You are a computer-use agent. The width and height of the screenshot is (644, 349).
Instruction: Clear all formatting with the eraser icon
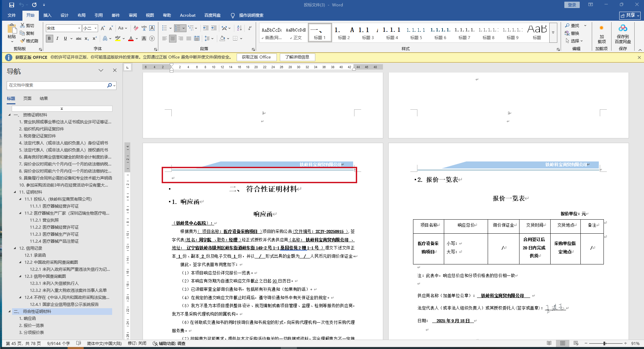click(x=136, y=28)
